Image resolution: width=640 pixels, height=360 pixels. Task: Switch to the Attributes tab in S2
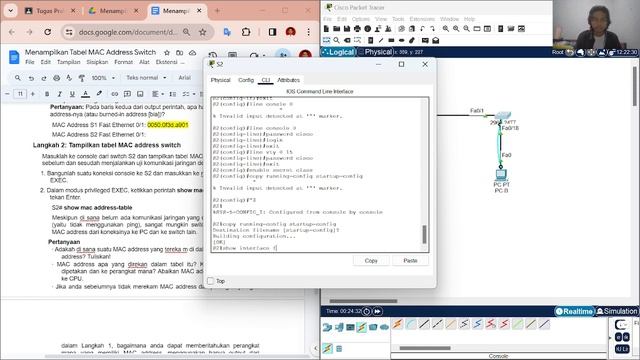289,80
